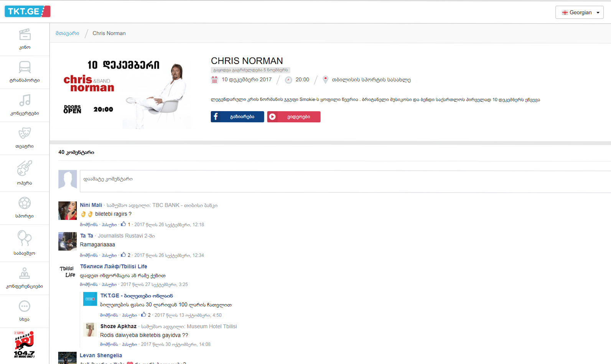Reply to the Tbilisi Life comment via პასუხი
Screen dimensions: 611x364
pyautogui.click(x=109, y=285)
